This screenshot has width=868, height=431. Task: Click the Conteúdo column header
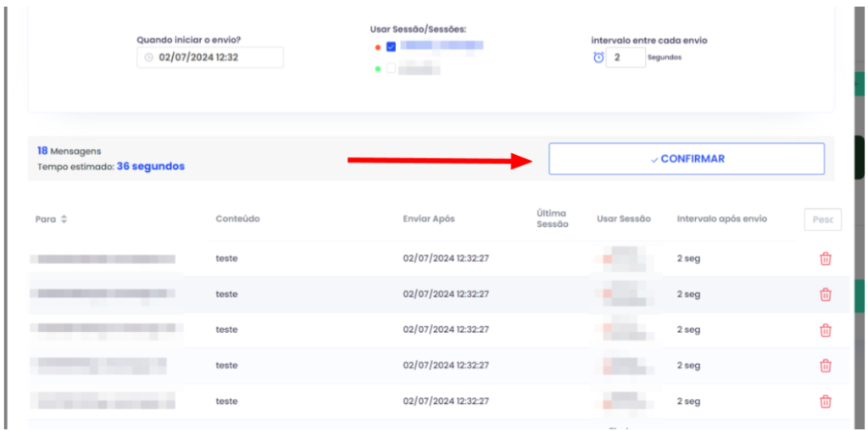pyautogui.click(x=237, y=219)
